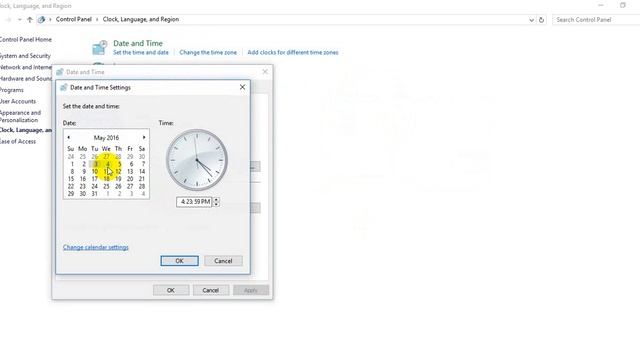Select May 22 in the calendar

tap(71, 186)
